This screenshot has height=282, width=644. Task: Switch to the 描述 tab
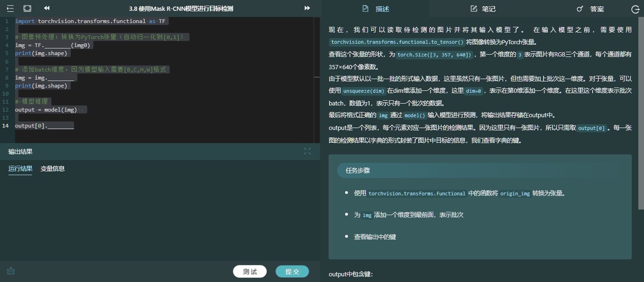[376, 8]
